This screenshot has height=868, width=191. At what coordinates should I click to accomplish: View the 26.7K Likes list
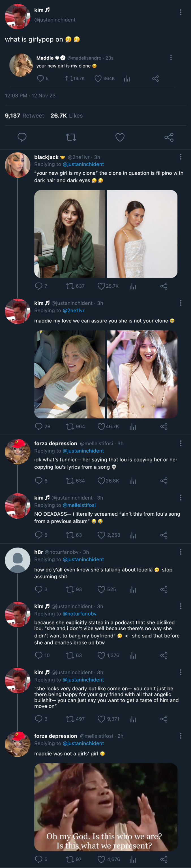(66, 116)
